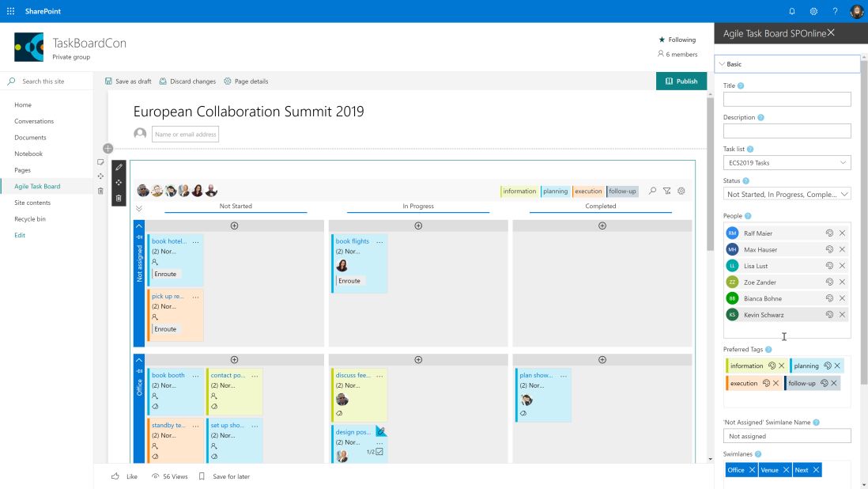Change the color for Ralf Maier
Viewport: 868px width, 489px height.
829,233
